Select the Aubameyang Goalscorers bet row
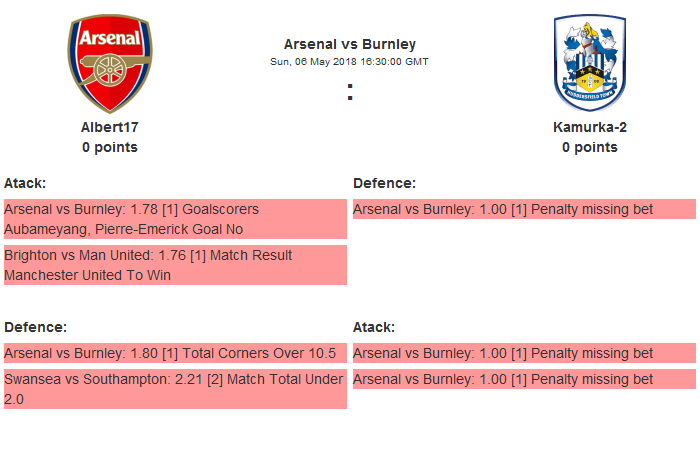700x460 pixels. pos(174,219)
